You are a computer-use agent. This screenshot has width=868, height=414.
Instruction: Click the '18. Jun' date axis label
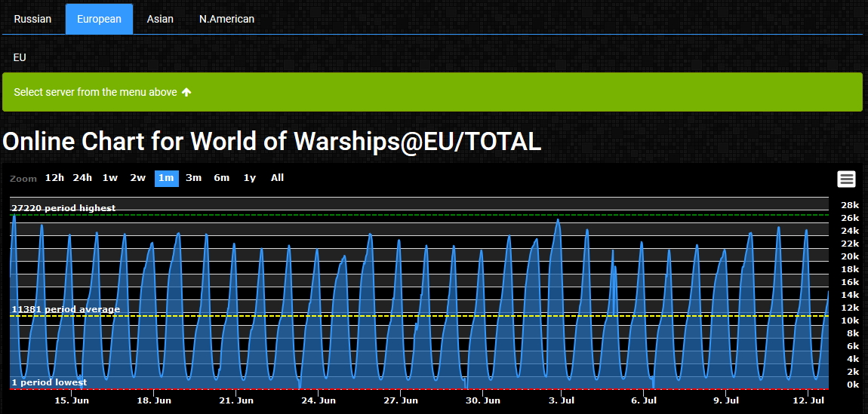[x=154, y=400]
